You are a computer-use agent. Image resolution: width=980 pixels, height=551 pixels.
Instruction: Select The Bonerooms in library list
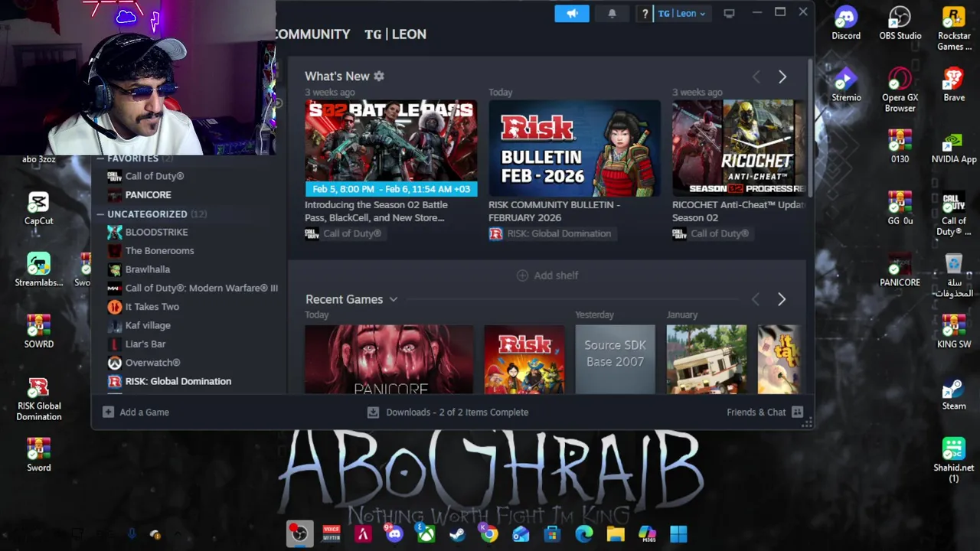pyautogui.click(x=159, y=250)
